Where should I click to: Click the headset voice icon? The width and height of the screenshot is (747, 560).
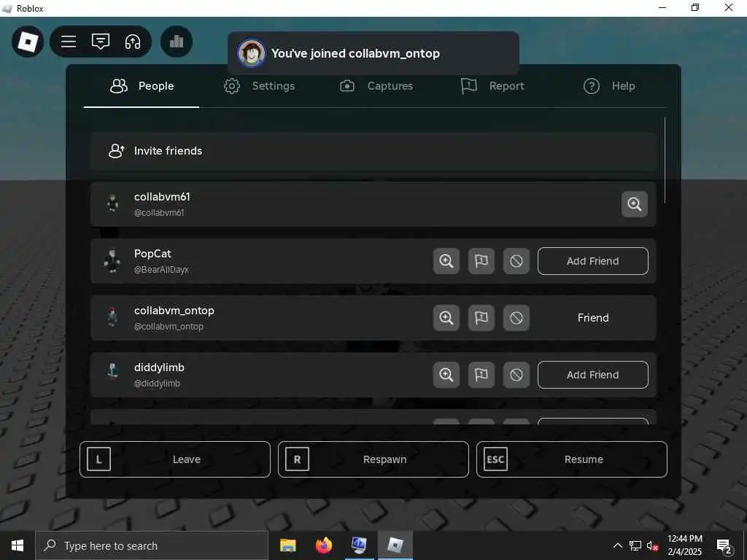coord(133,42)
